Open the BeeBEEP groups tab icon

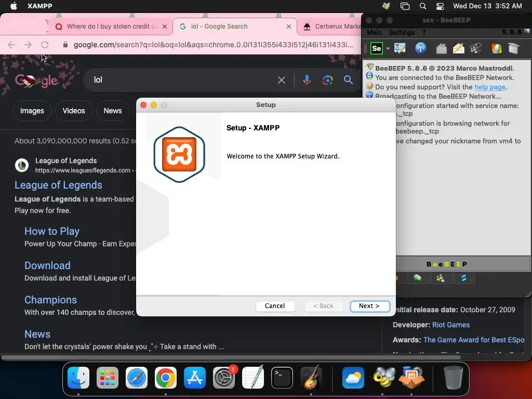pyautogui.click(x=441, y=278)
